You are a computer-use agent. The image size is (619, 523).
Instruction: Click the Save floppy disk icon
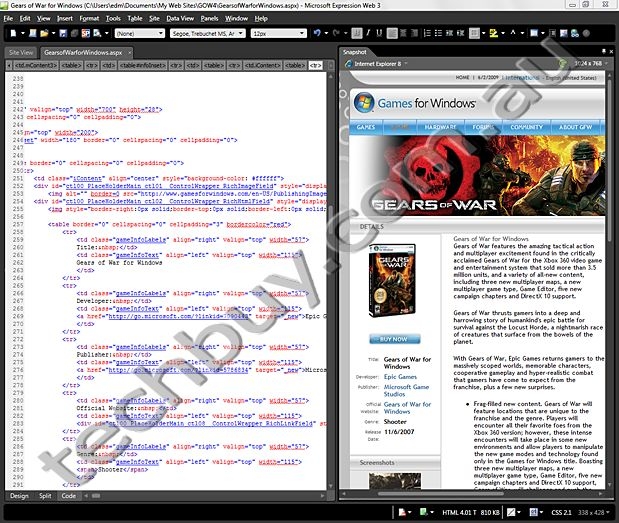pyautogui.click(x=63, y=34)
